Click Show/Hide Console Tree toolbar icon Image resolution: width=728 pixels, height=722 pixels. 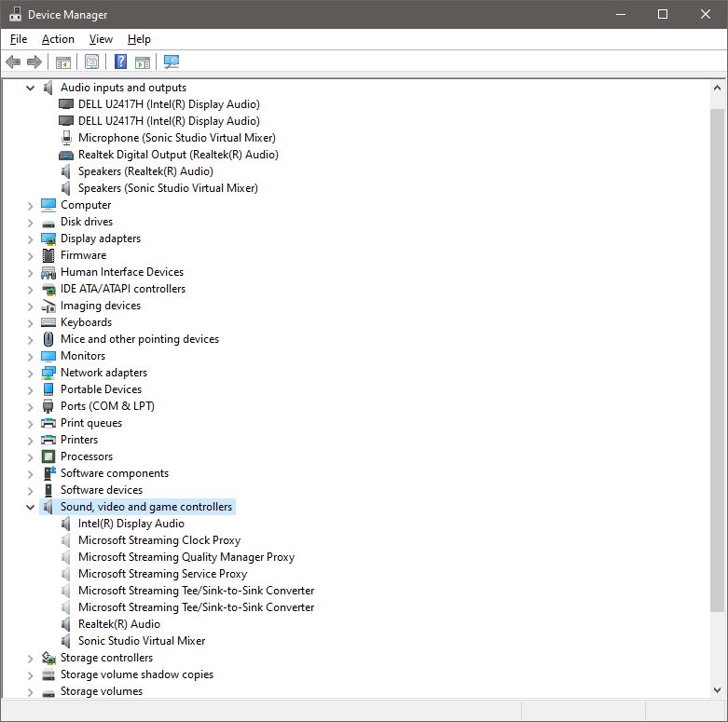click(x=63, y=61)
